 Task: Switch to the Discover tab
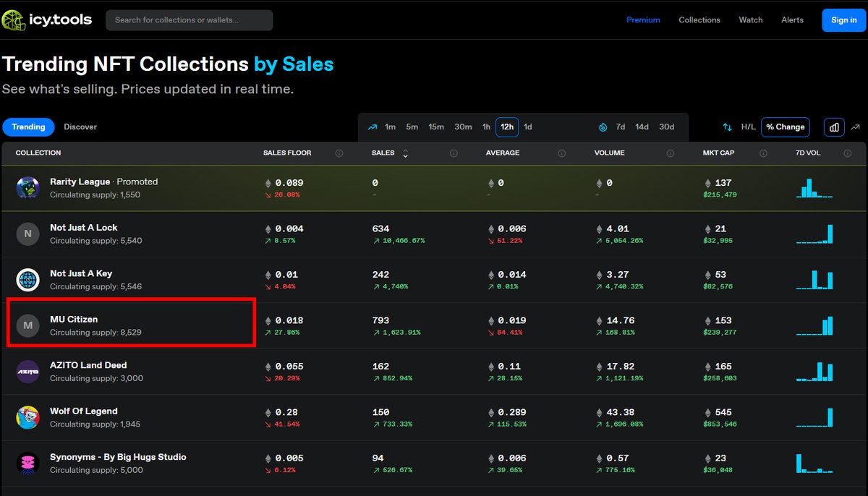coord(80,127)
